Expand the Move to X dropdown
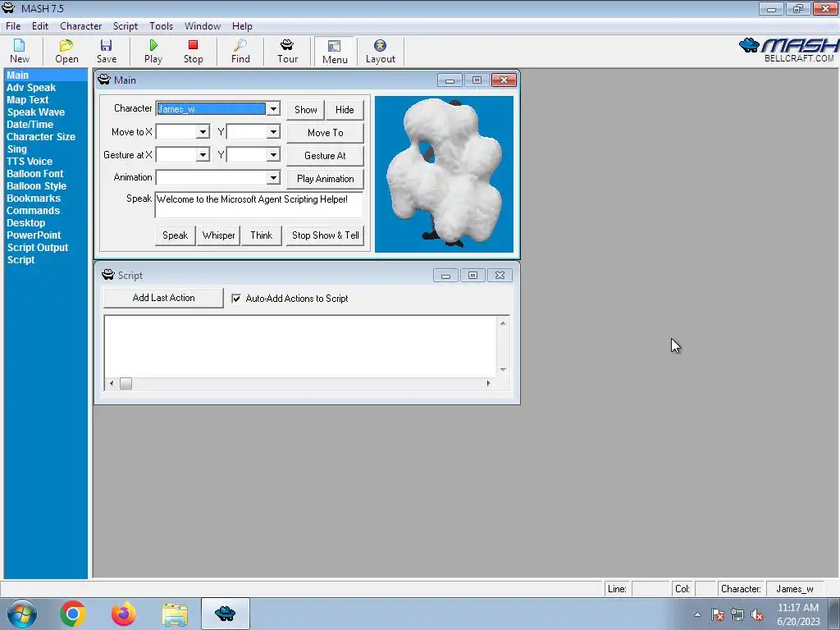 (x=203, y=132)
